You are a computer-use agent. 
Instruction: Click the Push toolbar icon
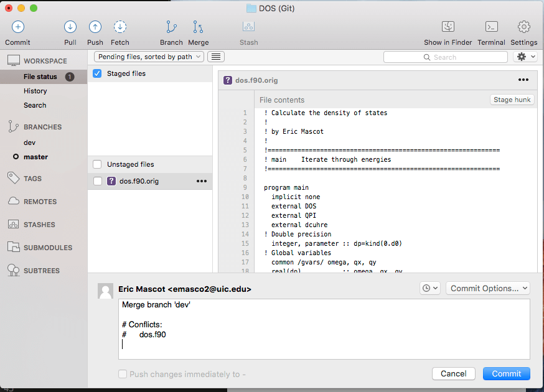click(95, 27)
